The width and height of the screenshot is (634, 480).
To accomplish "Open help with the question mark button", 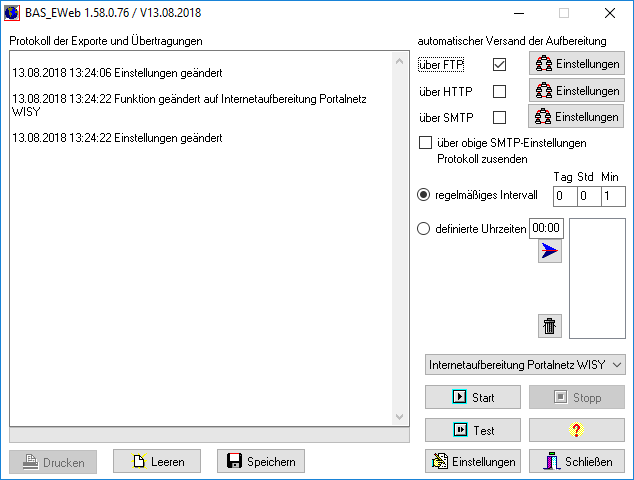I will [577, 430].
